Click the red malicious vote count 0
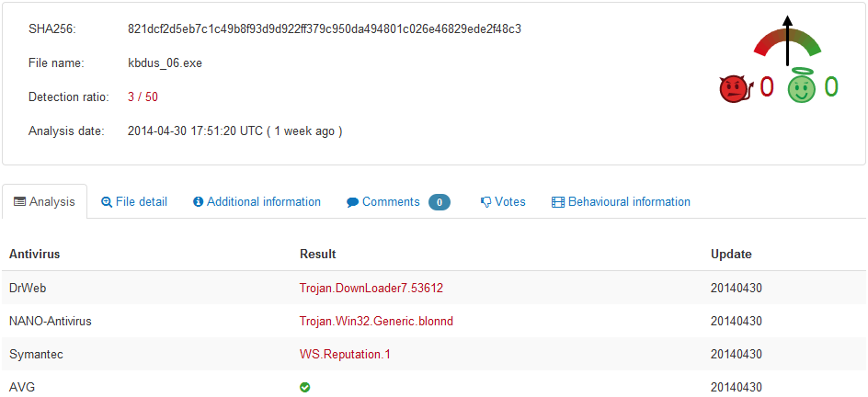Screen dimensions: 868x397 coord(766,87)
